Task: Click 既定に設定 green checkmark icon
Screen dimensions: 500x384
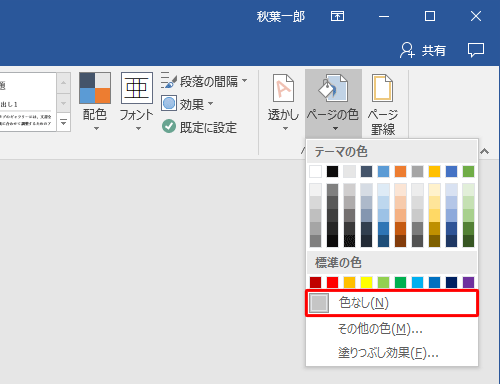Action: 169,126
